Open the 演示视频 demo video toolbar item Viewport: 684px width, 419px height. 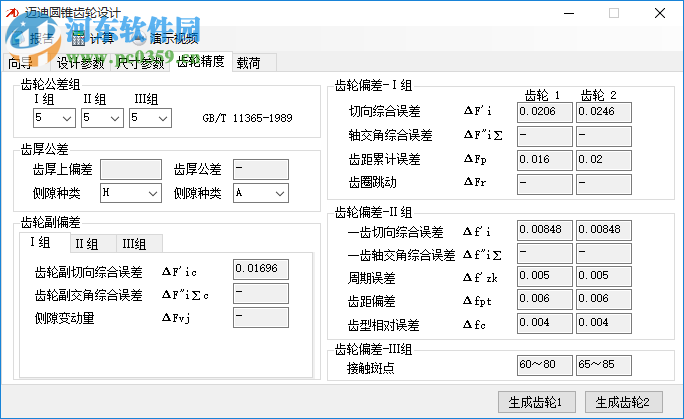(166, 39)
